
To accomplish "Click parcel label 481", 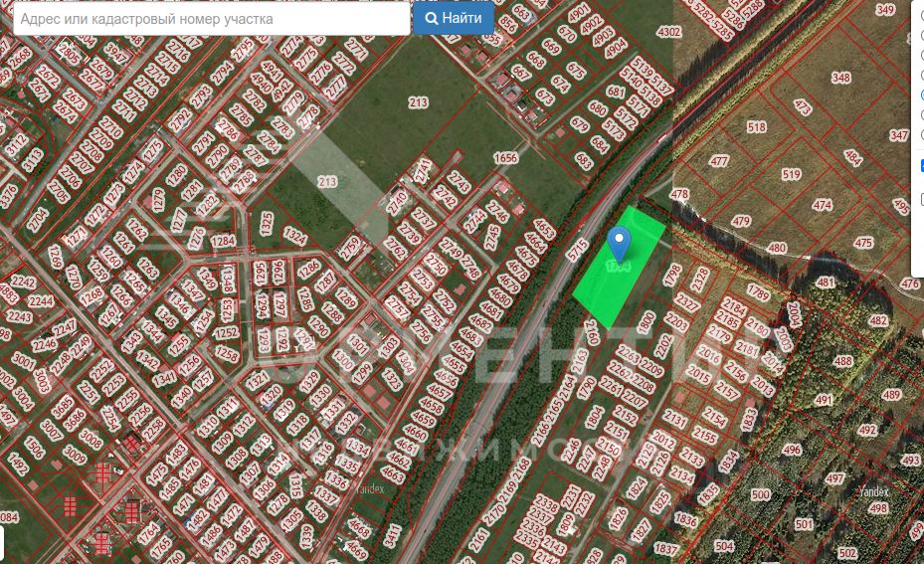I will [826, 282].
